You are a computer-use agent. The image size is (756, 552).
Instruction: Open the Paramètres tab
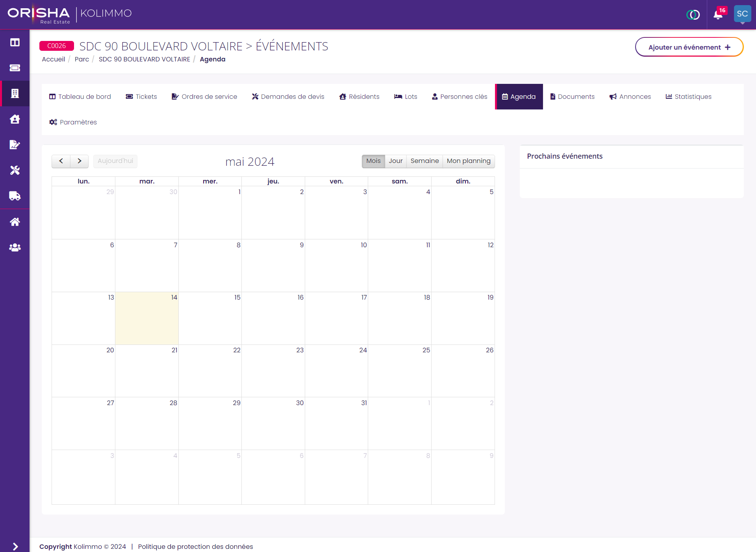click(x=73, y=122)
